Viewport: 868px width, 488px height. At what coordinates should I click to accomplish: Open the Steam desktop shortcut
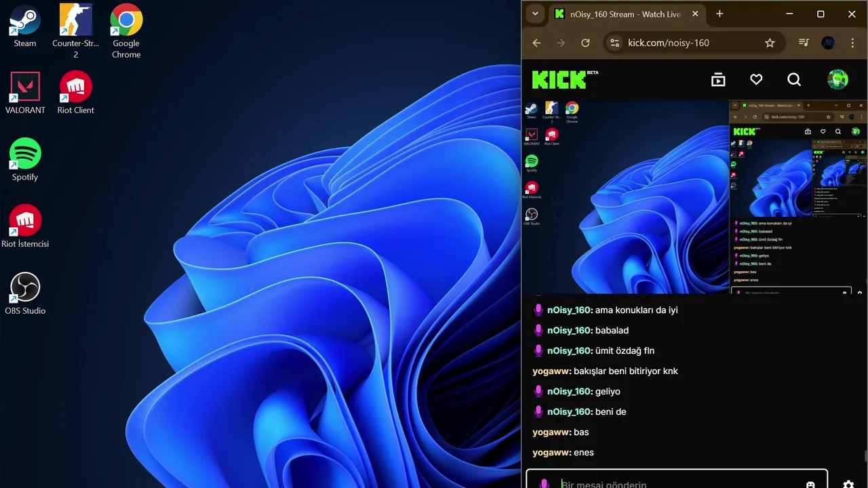point(25,26)
